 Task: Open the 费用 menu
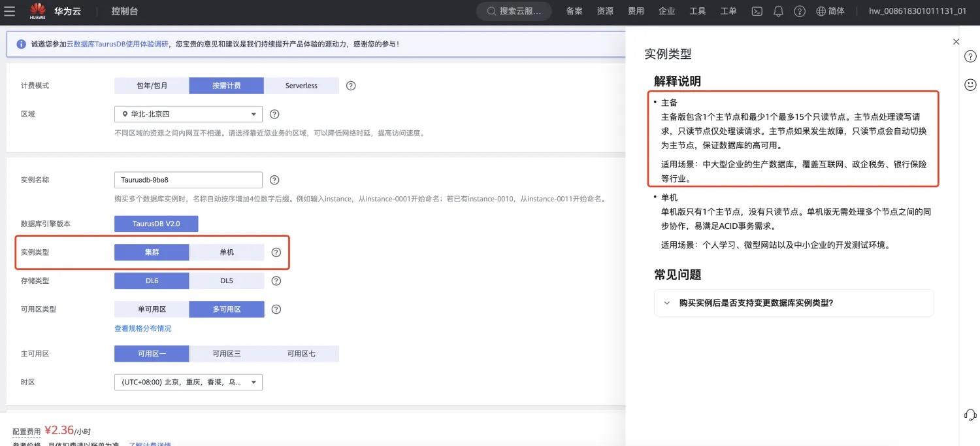(x=636, y=11)
